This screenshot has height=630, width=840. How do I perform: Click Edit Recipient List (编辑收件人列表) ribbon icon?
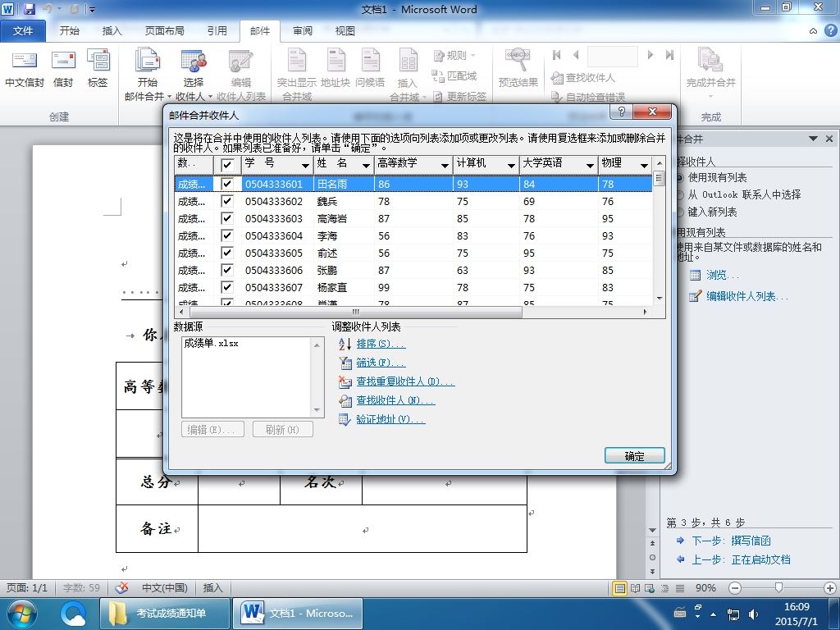click(241, 74)
